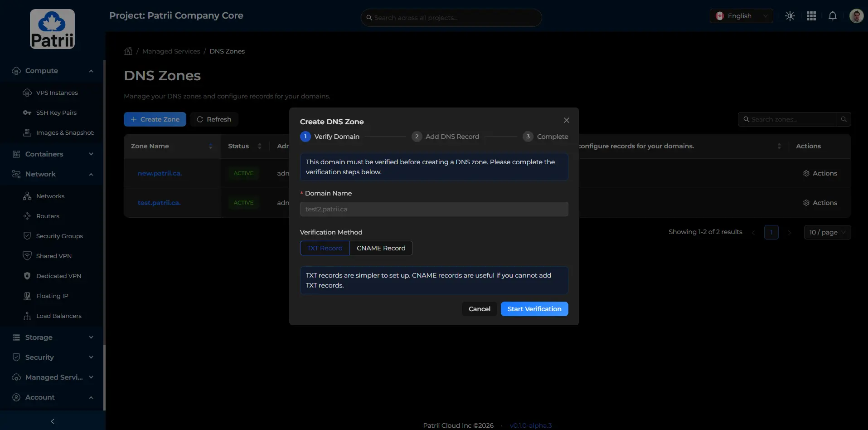This screenshot has width=868, height=430.
Task: Open notifications bell icon
Action: pos(833,16)
